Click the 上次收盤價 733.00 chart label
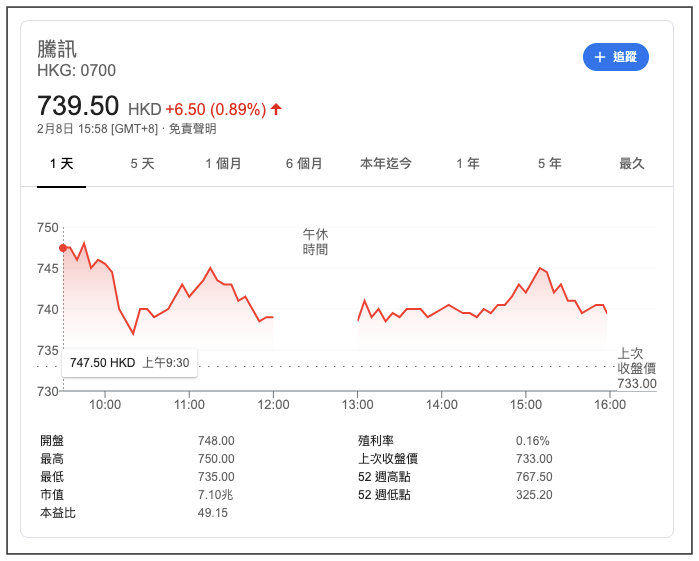This screenshot has height=561, width=699. pyautogui.click(x=636, y=368)
